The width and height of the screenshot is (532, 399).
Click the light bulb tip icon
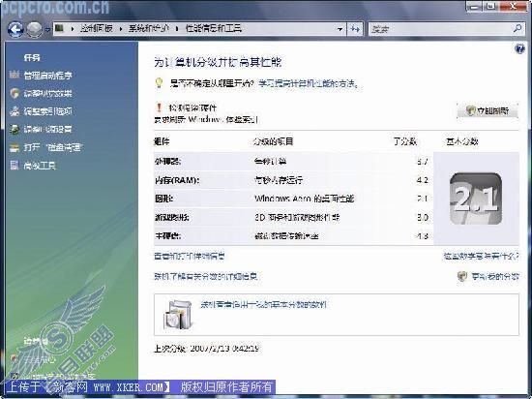coord(159,83)
